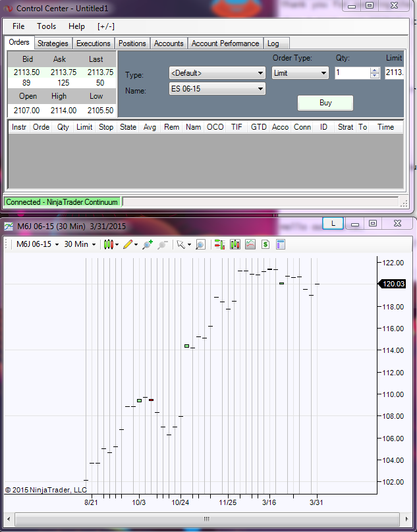
Task: Open the Tools menu
Action: pyautogui.click(x=47, y=26)
